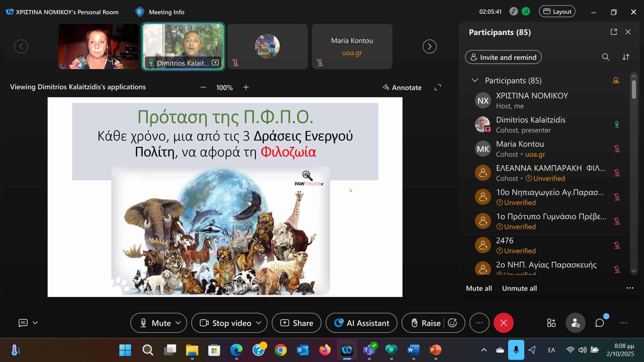
Task: Click Invite and remind button
Action: pyautogui.click(x=503, y=57)
